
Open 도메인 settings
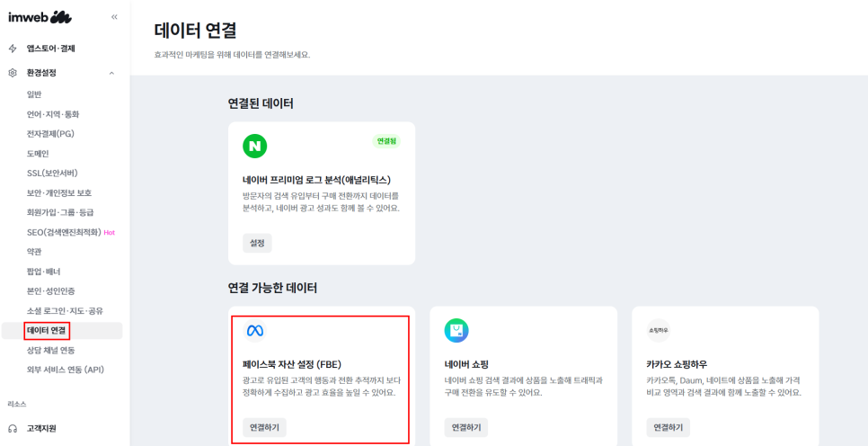pos(38,154)
